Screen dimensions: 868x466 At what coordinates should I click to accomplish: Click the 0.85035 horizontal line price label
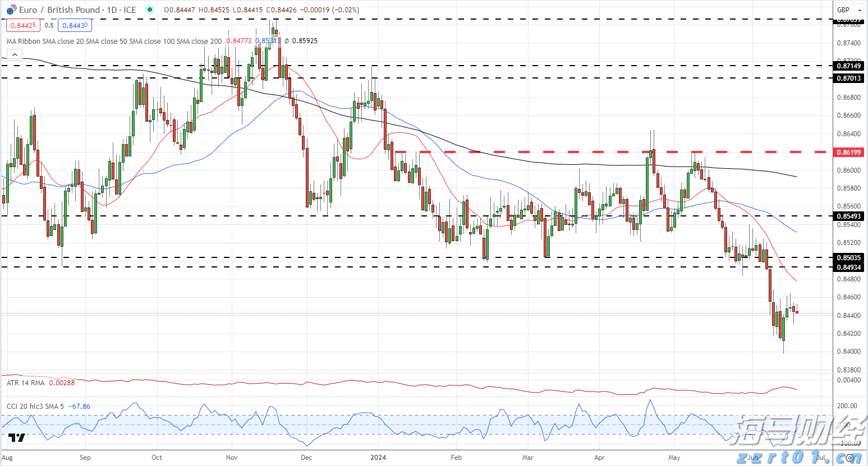pos(849,258)
